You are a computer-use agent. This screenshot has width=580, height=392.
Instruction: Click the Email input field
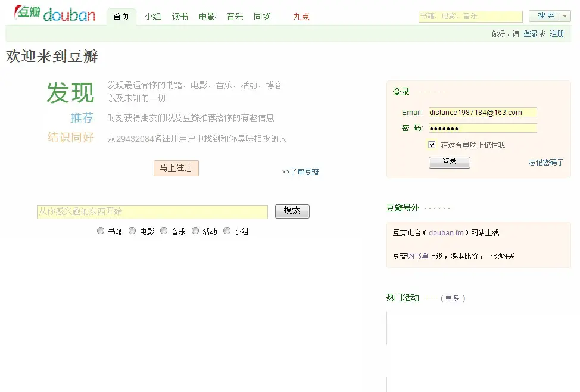482,113
